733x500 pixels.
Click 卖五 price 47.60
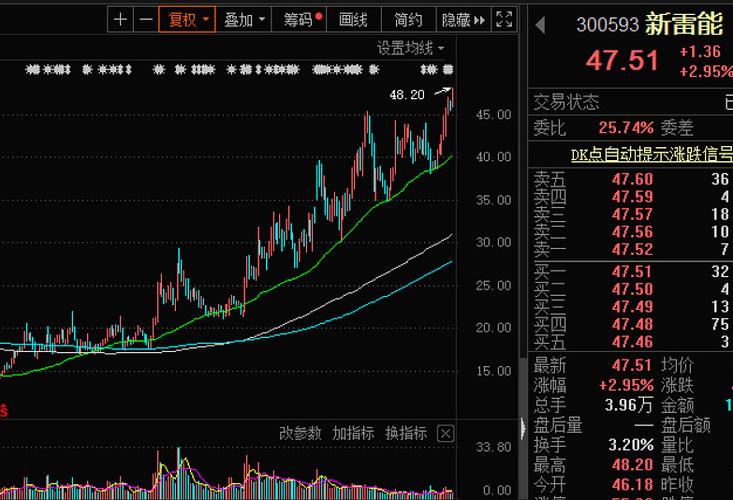click(632, 179)
